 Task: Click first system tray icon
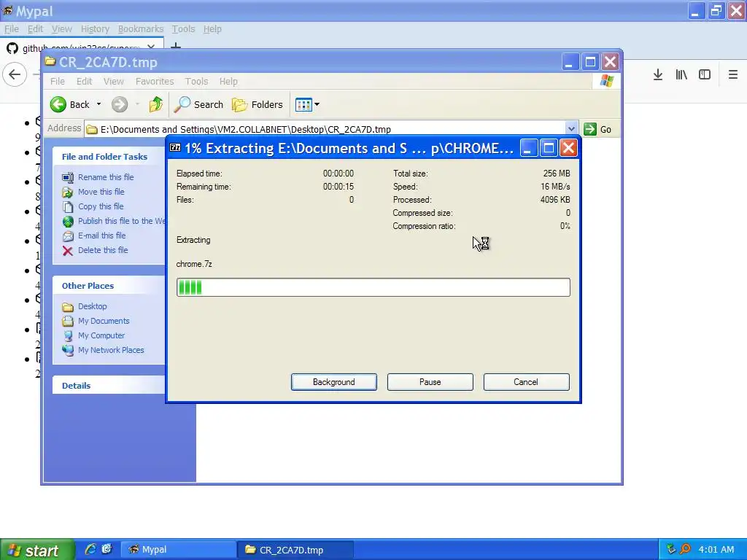[671, 550]
